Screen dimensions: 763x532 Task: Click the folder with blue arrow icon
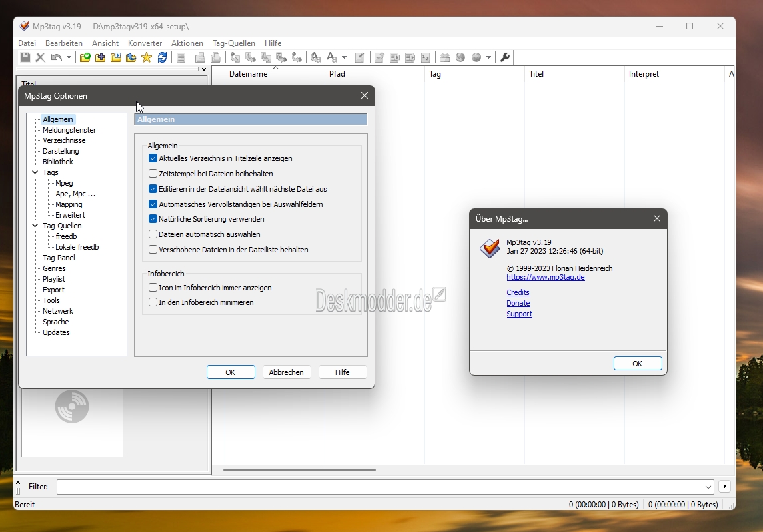coord(131,57)
